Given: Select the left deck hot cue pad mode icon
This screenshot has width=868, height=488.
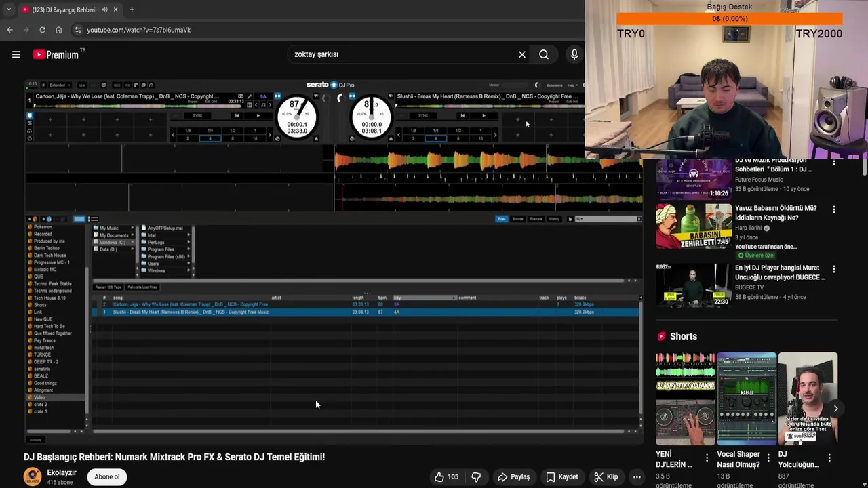Looking at the screenshot, I should pos(29,115).
